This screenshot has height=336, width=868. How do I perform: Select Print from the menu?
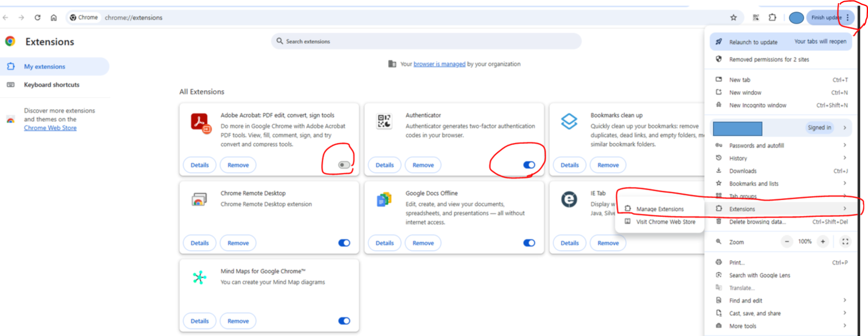pos(781,262)
